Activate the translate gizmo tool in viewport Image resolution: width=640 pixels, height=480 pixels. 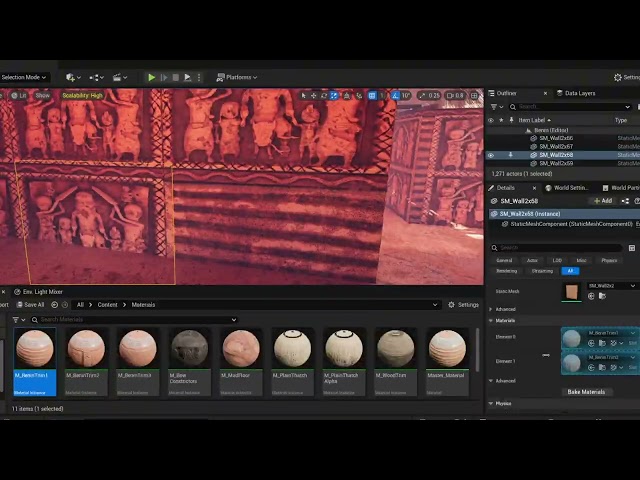coord(313,96)
